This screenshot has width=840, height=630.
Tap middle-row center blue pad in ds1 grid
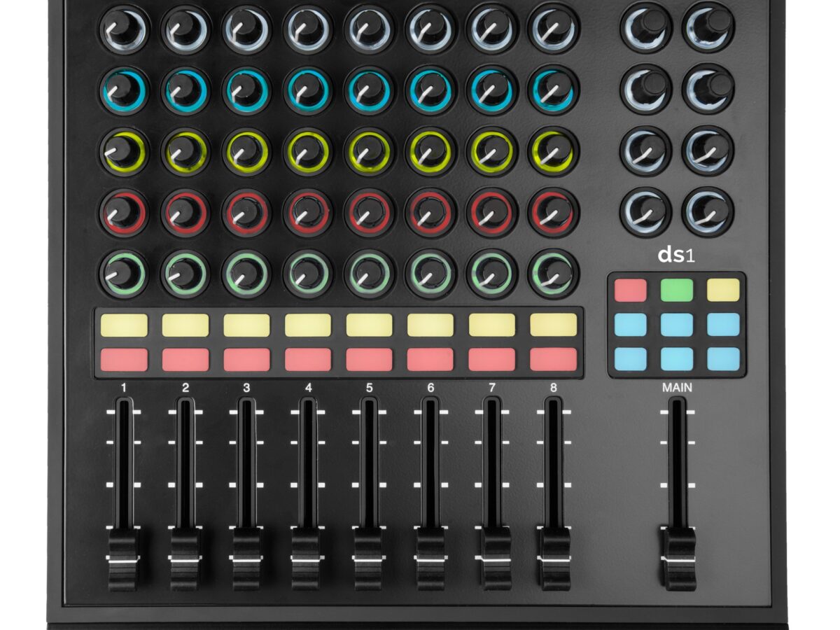pos(677,325)
